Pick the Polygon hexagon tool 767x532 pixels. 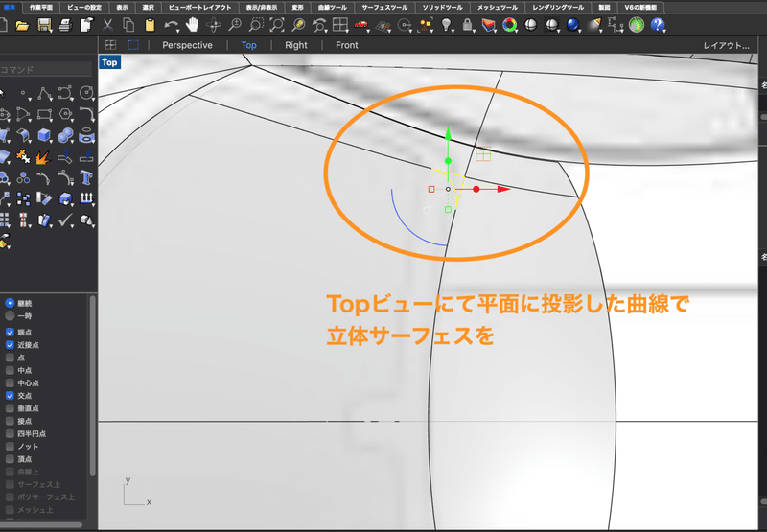[x=65, y=114]
